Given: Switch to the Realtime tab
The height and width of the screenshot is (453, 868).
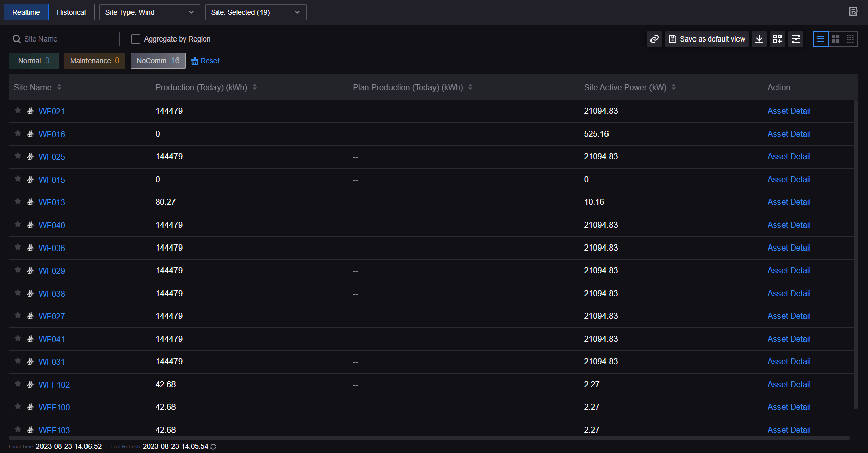Looking at the screenshot, I should (x=26, y=12).
